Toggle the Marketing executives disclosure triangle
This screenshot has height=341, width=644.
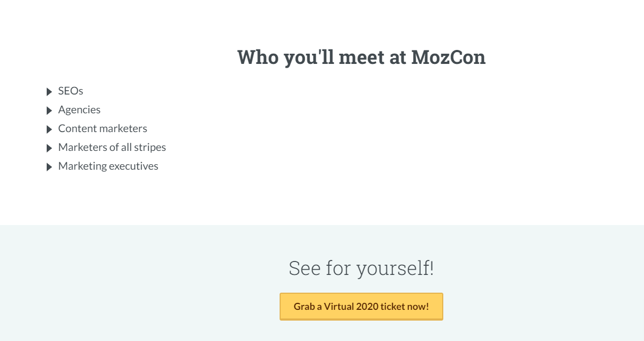(49, 167)
